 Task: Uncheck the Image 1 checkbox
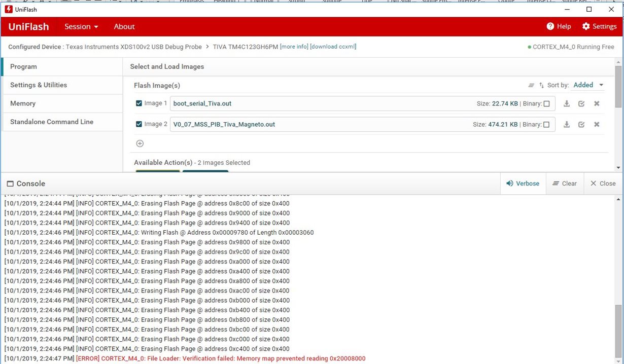point(139,103)
